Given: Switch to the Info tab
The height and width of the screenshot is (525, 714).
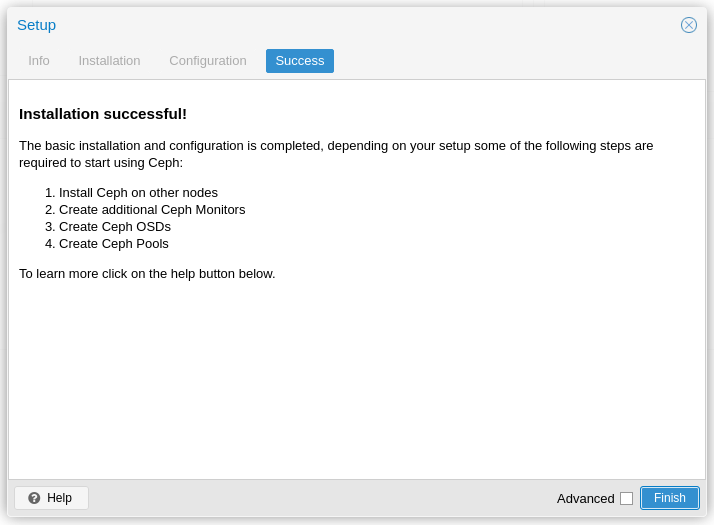Looking at the screenshot, I should coord(39,61).
